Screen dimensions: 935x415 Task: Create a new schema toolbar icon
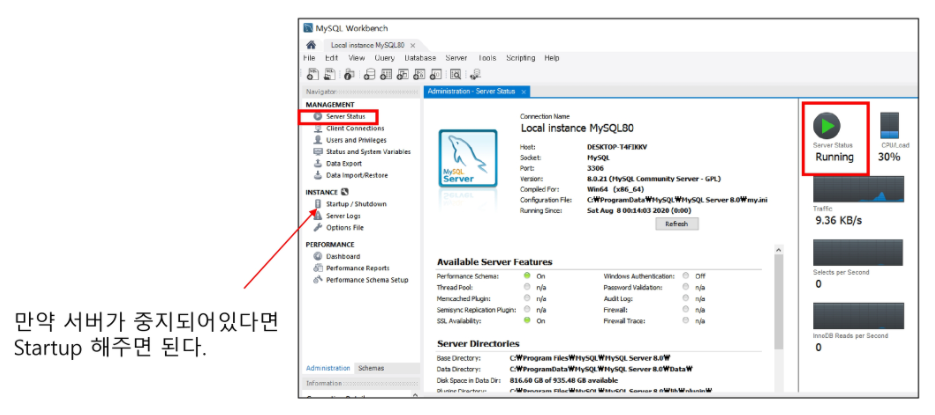[370, 75]
